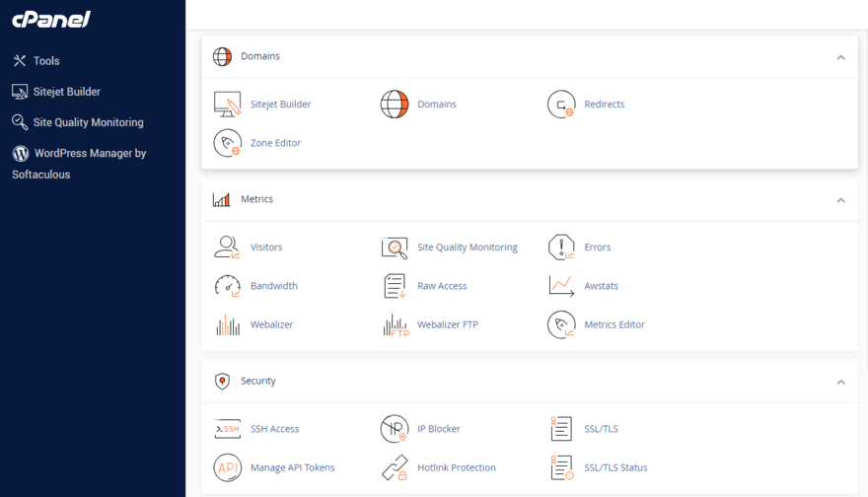Click the Errors icon

[561, 247]
